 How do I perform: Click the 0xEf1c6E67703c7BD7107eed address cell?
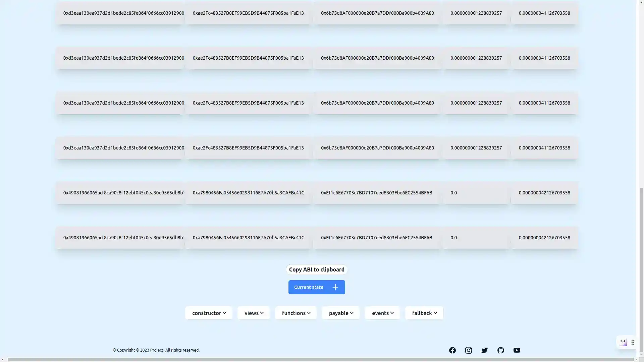(x=377, y=193)
